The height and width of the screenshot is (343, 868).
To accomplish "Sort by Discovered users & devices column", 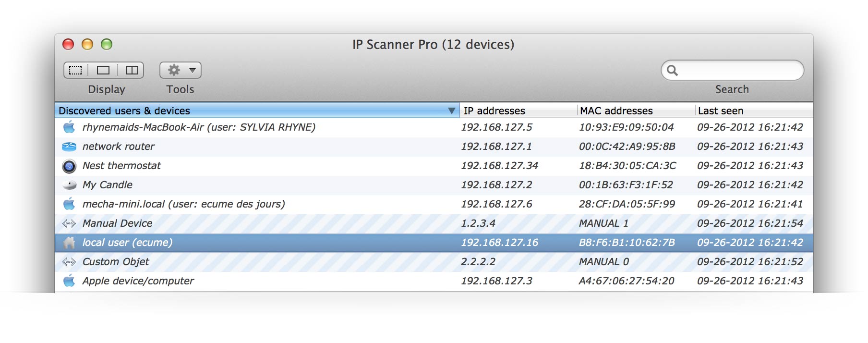I will coord(257,110).
